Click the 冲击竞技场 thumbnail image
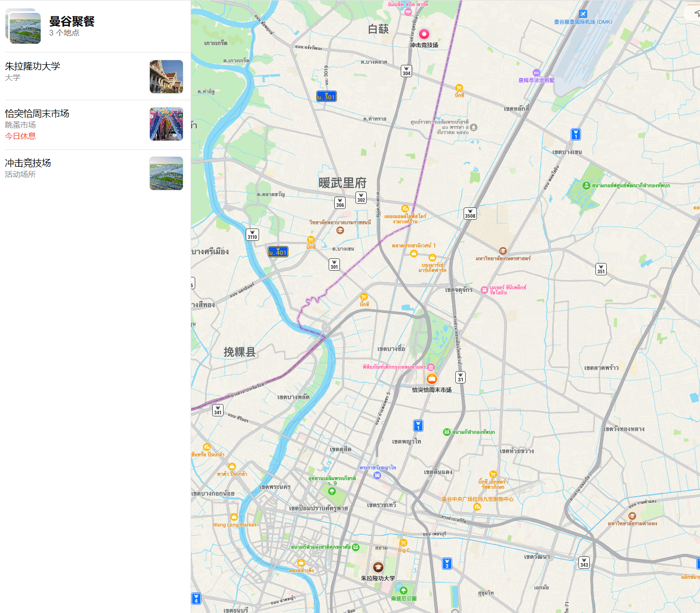 (x=166, y=173)
